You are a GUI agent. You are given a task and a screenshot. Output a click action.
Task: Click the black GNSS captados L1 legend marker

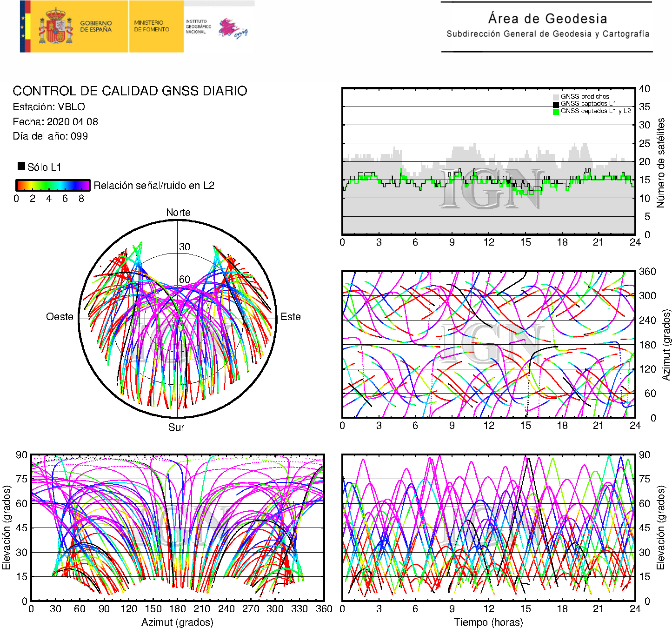click(556, 104)
